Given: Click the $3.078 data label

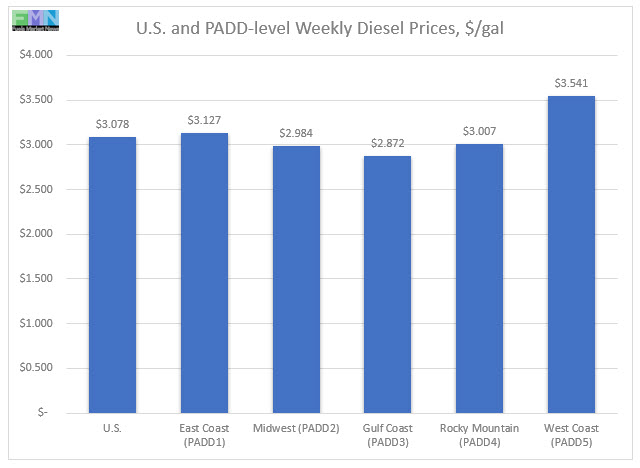Looking at the screenshot, I should point(112,124).
